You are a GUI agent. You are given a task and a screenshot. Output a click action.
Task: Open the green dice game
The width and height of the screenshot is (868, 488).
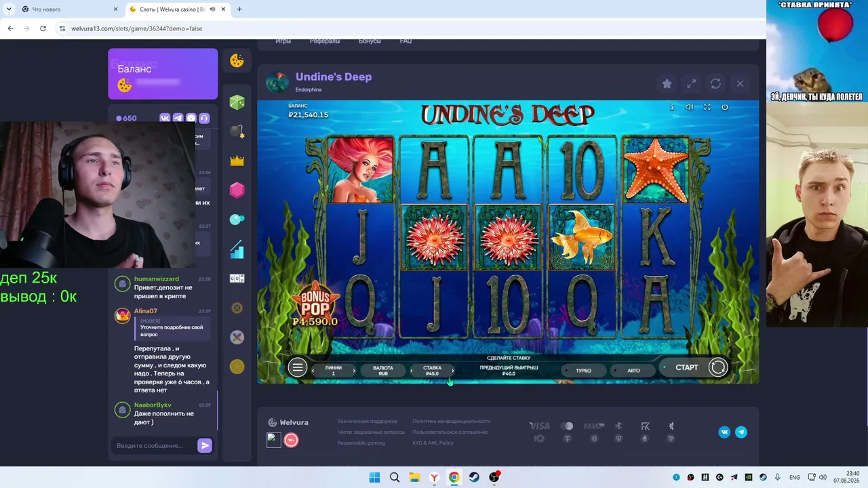pos(237,102)
